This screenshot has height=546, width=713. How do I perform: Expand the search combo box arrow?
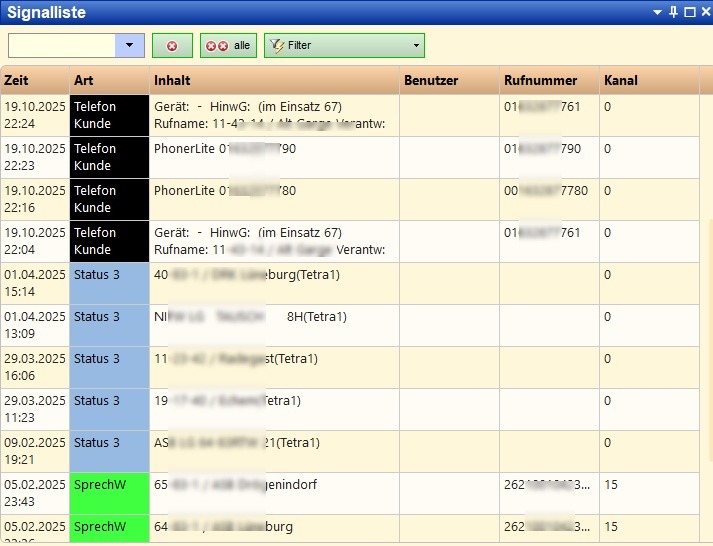click(x=130, y=46)
